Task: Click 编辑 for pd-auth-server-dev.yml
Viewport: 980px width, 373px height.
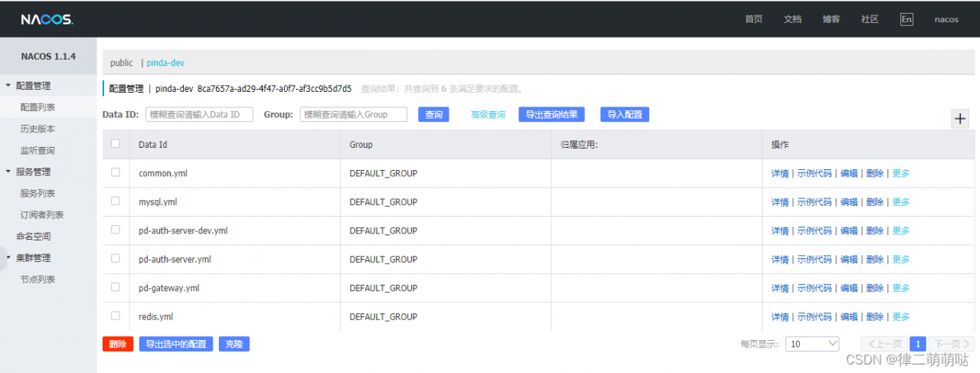Action: point(849,231)
